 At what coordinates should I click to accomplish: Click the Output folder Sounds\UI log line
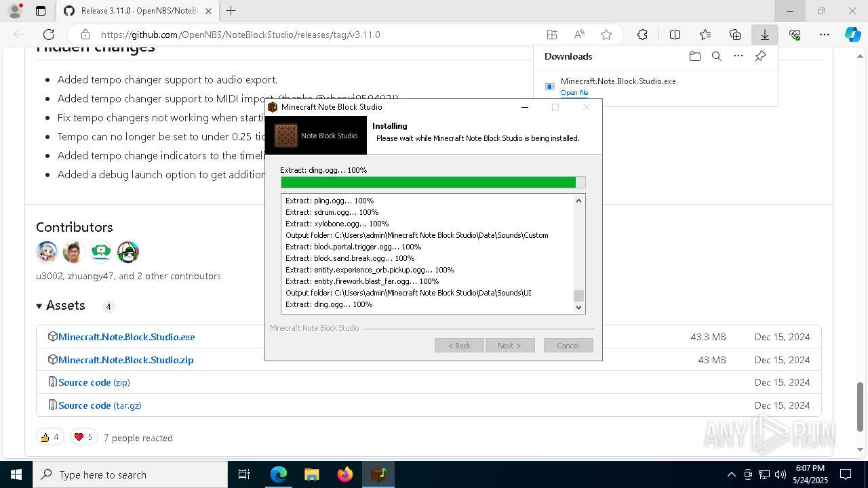(408, 293)
